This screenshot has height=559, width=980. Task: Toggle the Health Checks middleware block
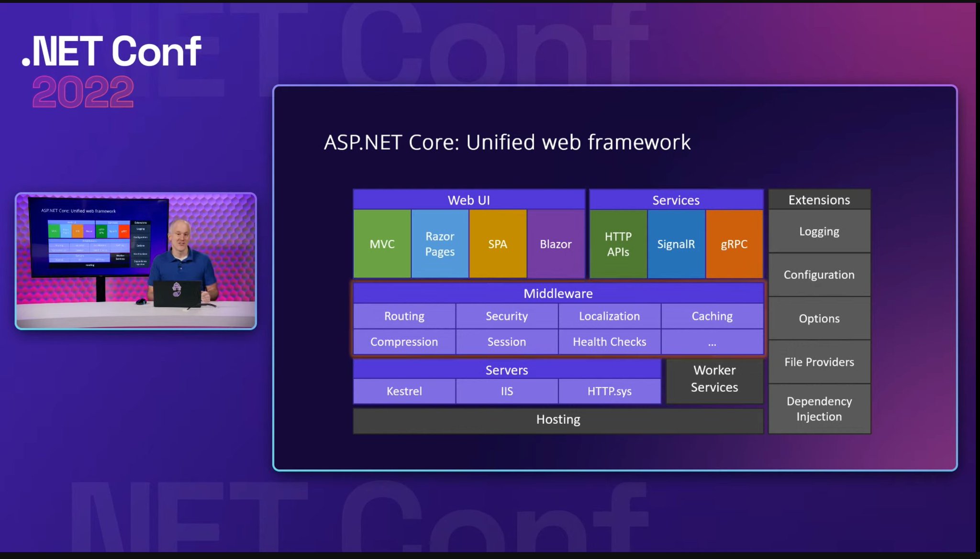pyautogui.click(x=609, y=341)
